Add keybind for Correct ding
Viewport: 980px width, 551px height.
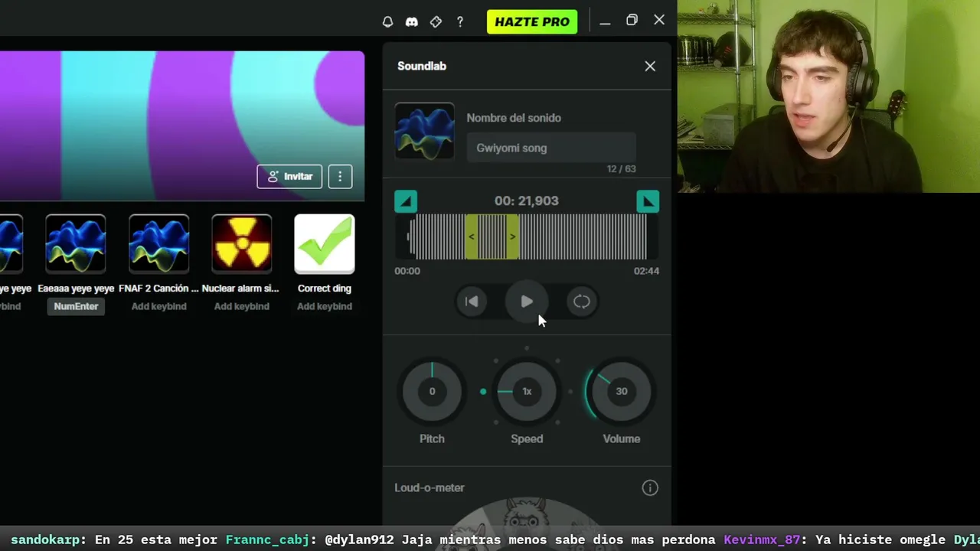(x=325, y=306)
